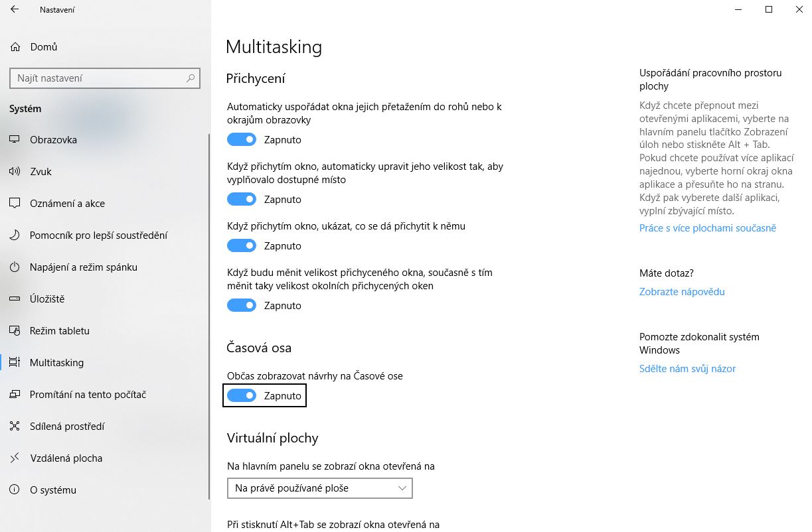Click the Oznámení a akce icon
This screenshot has width=812, height=532.
(x=15, y=204)
